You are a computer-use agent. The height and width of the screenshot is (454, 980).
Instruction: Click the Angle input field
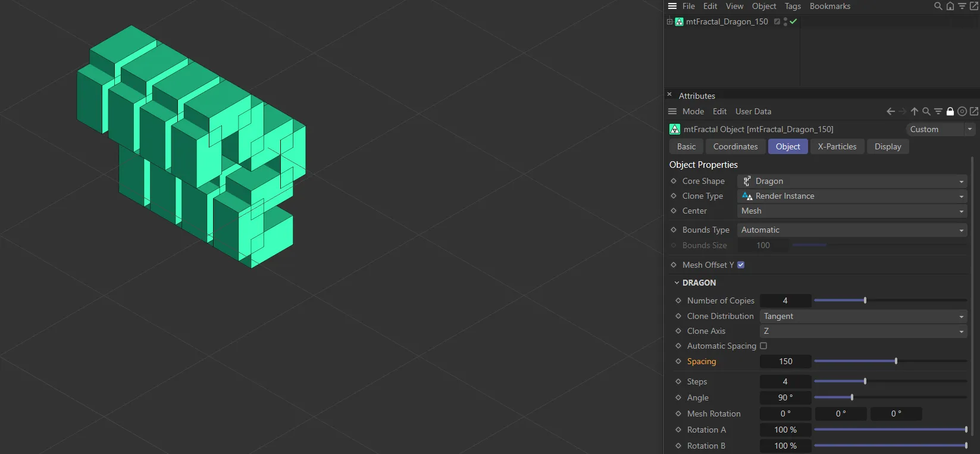(785, 397)
